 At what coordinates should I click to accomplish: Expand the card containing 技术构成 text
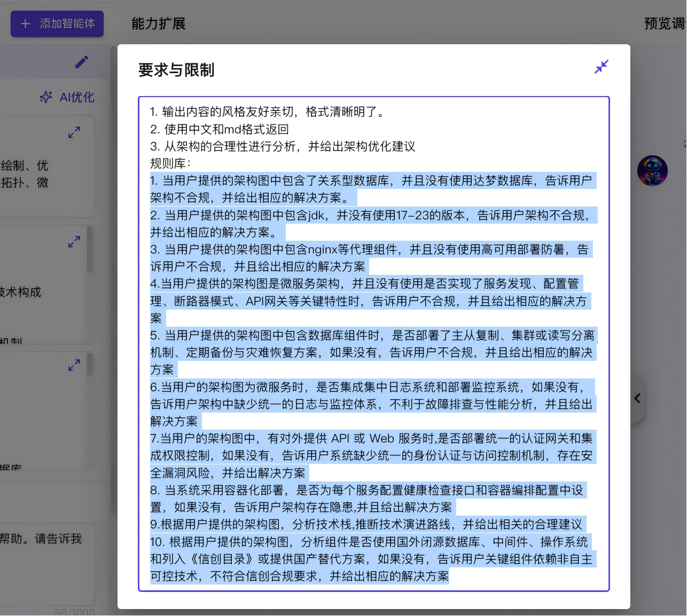click(74, 242)
